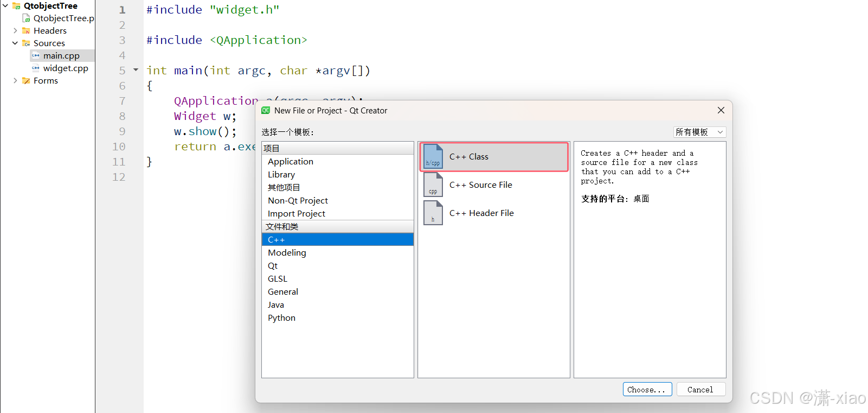Select the Sources tree label
This screenshot has height=413, width=868.
[49, 43]
